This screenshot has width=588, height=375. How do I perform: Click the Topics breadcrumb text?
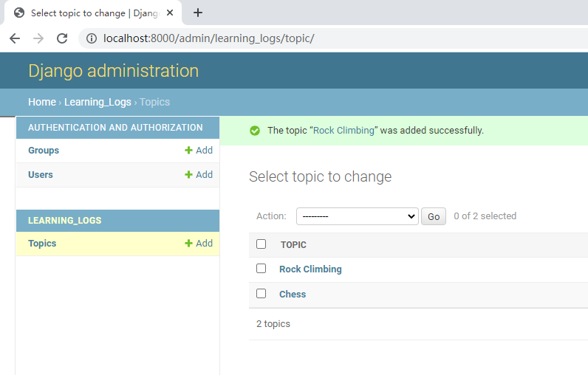pyautogui.click(x=155, y=102)
